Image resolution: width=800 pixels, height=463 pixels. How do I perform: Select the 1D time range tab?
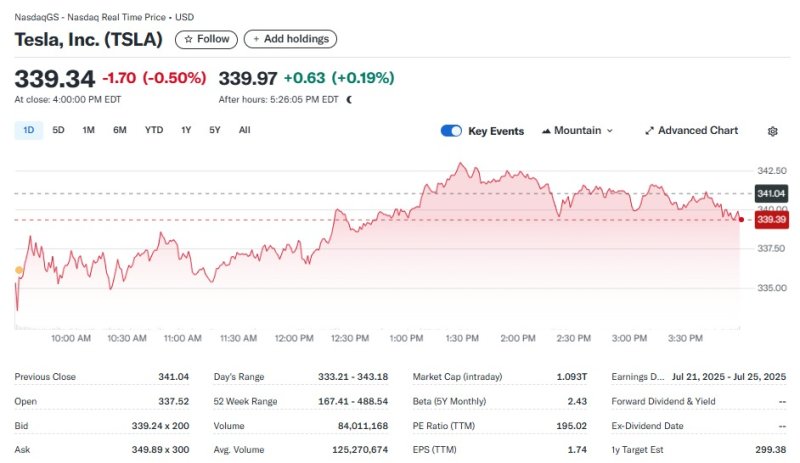click(29, 130)
